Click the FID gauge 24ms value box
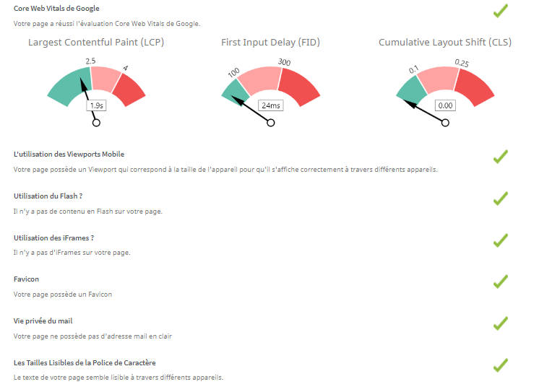The width and height of the screenshot is (539, 392). point(271,105)
